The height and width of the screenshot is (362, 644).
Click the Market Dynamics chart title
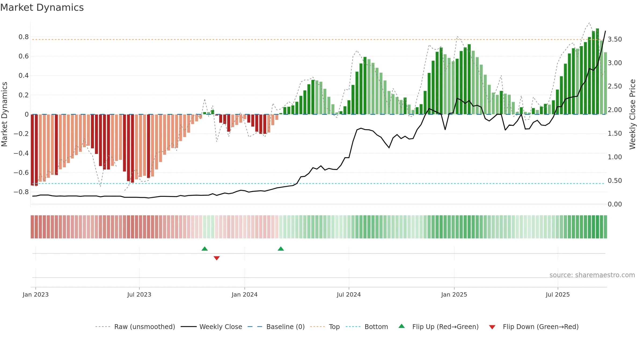[42, 8]
